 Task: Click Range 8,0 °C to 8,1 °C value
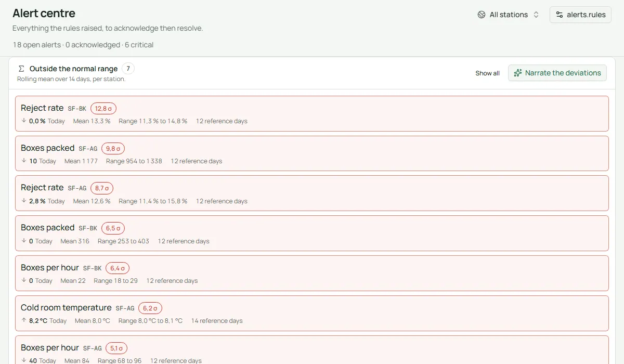(x=150, y=321)
